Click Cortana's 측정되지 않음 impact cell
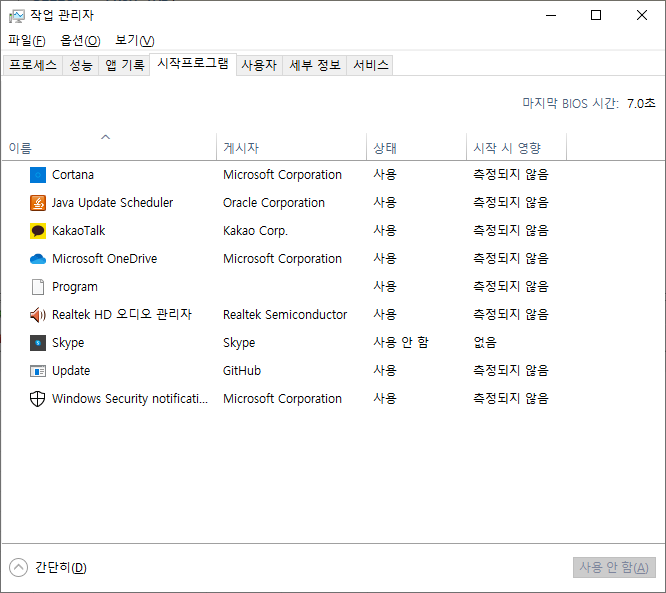This screenshot has height=593, width=666. pos(511,175)
